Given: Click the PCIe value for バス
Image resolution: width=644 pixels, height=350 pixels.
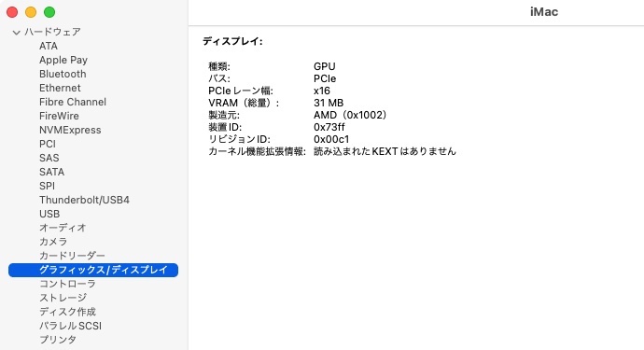Looking at the screenshot, I should (x=325, y=78).
